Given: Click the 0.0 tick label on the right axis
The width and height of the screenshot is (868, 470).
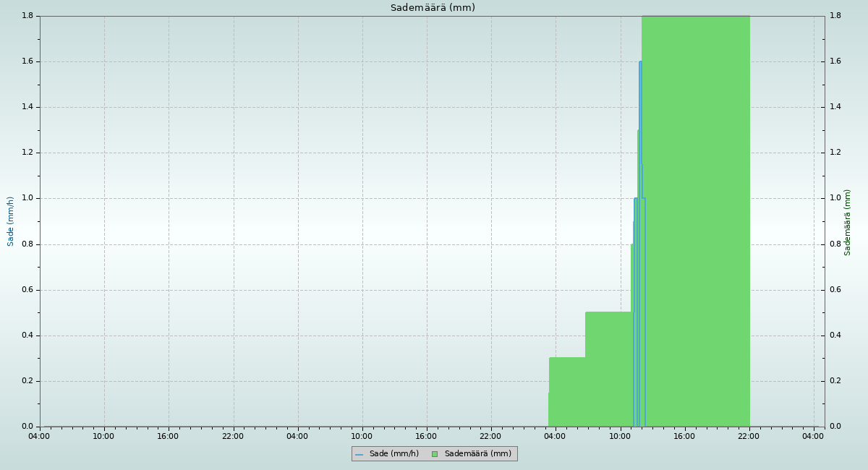Looking at the screenshot, I should point(835,427).
